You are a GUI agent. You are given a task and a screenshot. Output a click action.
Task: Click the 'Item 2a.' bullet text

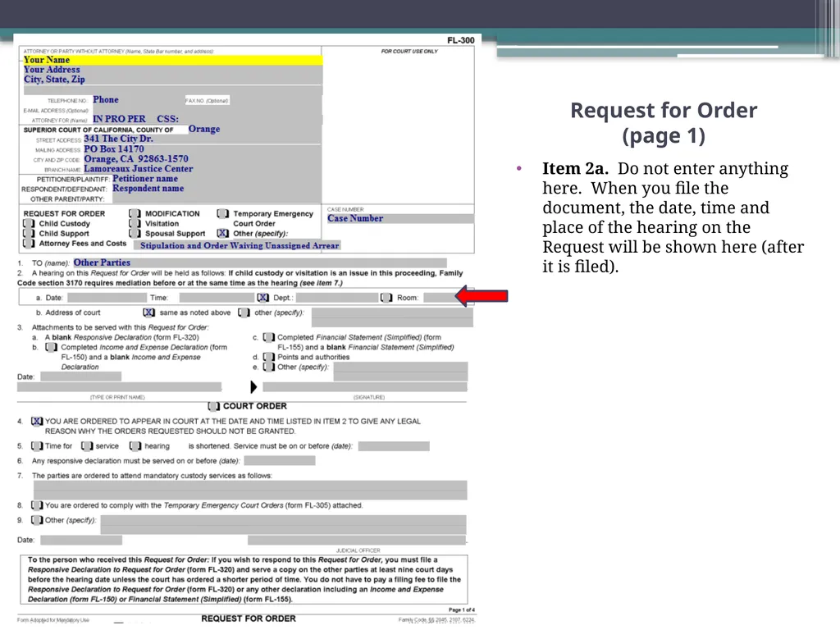point(575,168)
